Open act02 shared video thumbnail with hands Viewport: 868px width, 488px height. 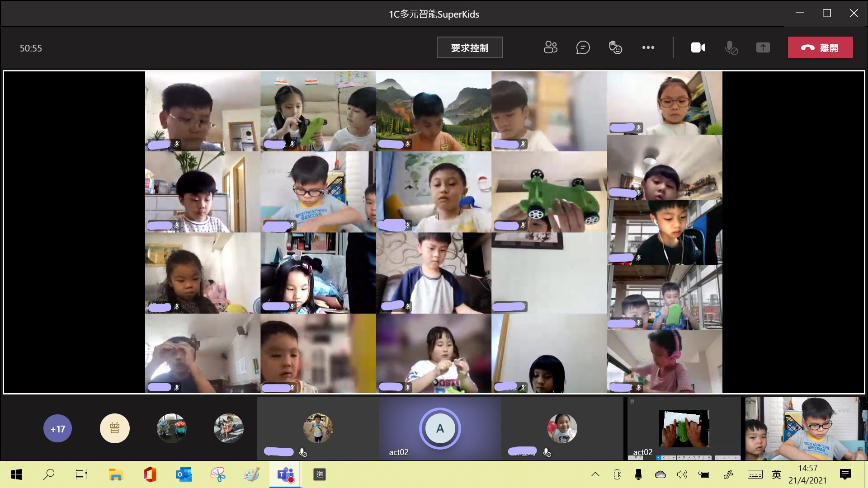pyautogui.click(x=684, y=428)
